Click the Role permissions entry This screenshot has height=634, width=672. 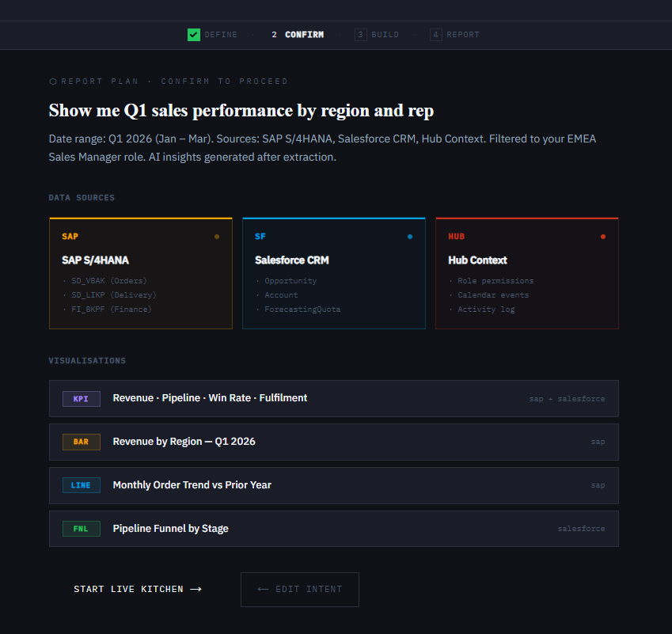coord(495,281)
